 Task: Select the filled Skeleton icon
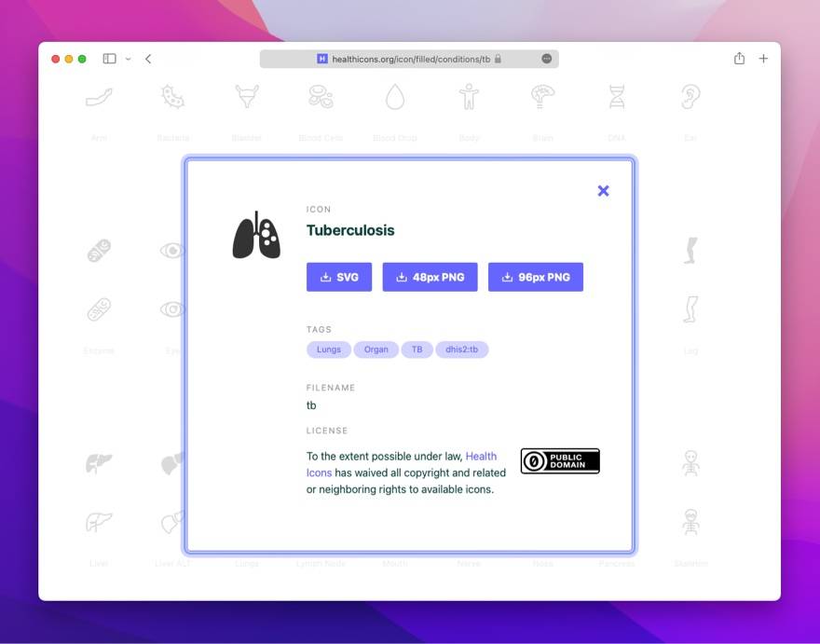pyautogui.click(x=690, y=463)
